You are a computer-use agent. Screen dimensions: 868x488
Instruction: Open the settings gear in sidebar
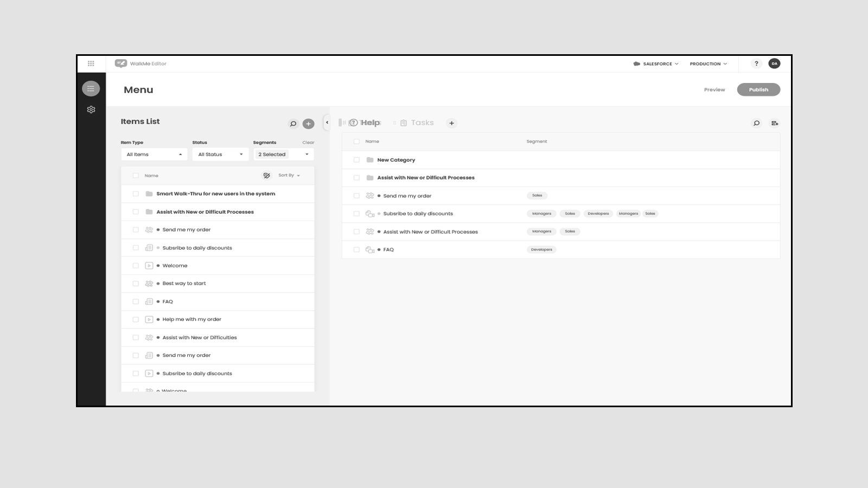point(91,110)
